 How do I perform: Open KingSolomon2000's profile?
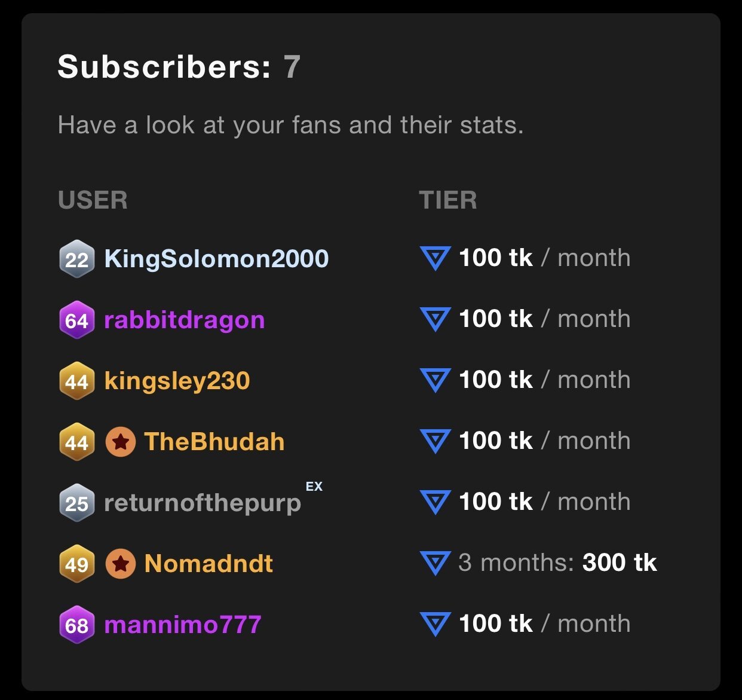tap(216, 259)
